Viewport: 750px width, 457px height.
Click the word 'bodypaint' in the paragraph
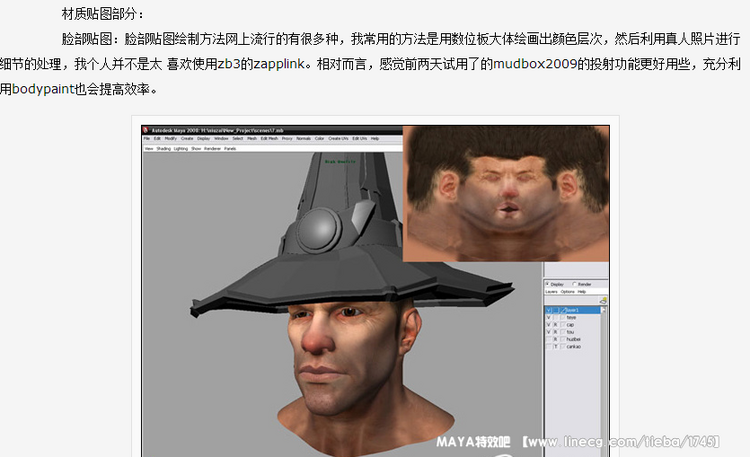point(44,89)
